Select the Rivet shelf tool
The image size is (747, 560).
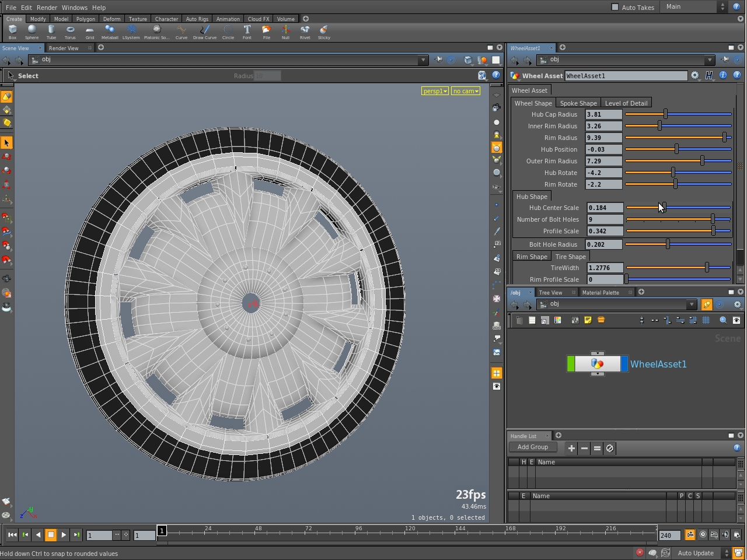(x=305, y=32)
